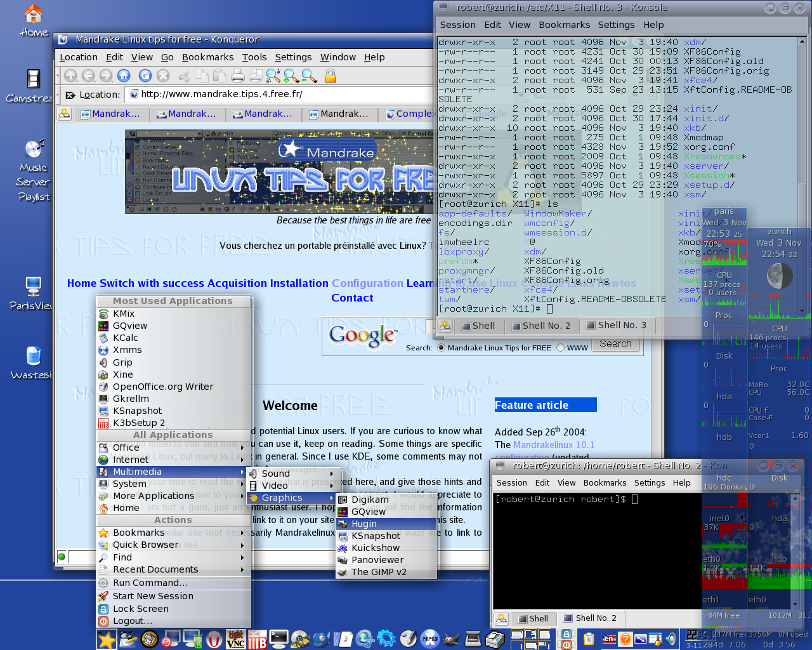Open the terminal icon in the panel
This screenshot has height=650, width=812.
tap(278, 638)
